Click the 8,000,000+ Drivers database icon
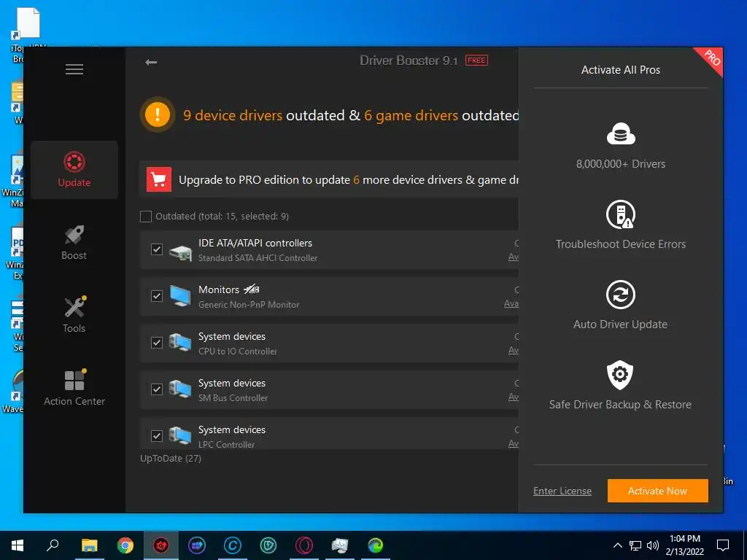This screenshot has width=747, height=560. pyautogui.click(x=621, y=134)
